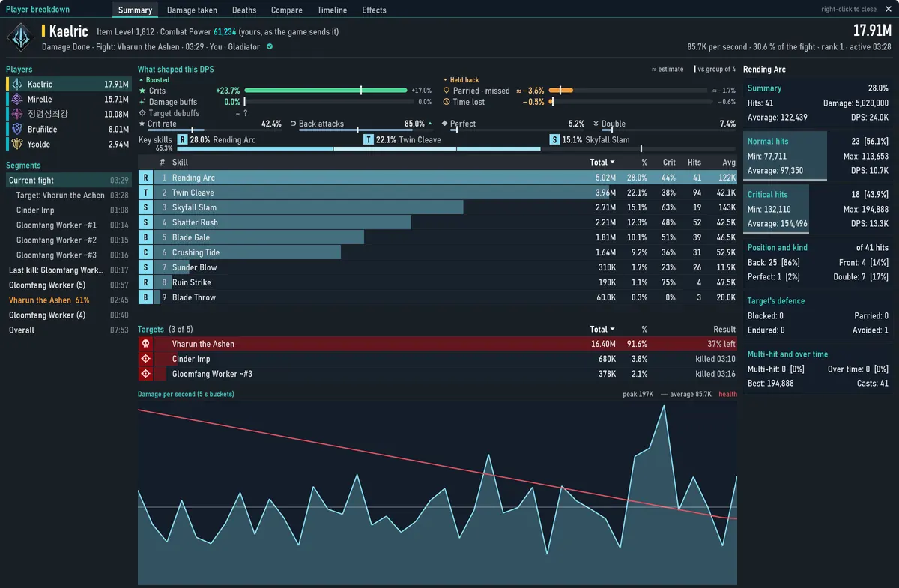899x588 pixels.
Task: Click Ysolde's class icon
Action: click(x=16, y=144)
